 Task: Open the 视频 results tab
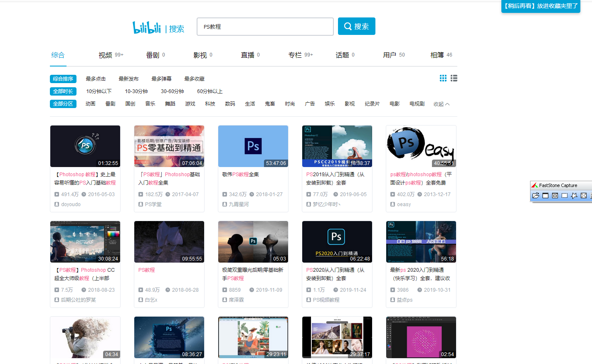coord(111,55)
